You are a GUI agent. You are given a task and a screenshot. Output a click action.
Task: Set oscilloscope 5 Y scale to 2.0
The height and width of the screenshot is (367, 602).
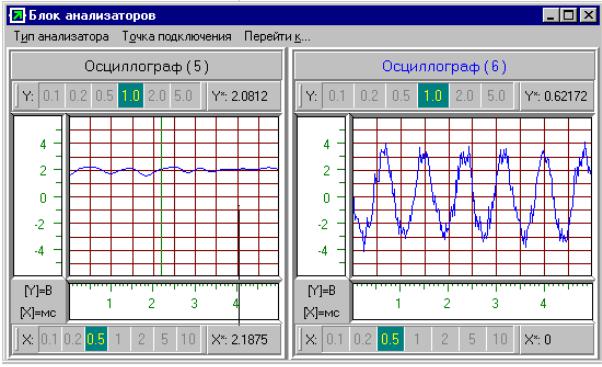click(x=157, y=96)
